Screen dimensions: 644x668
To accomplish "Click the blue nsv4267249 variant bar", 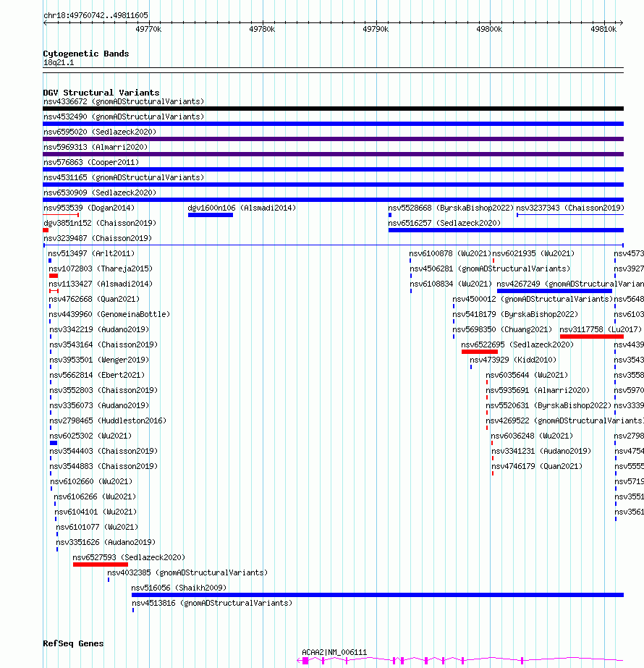I will [554, 292].
